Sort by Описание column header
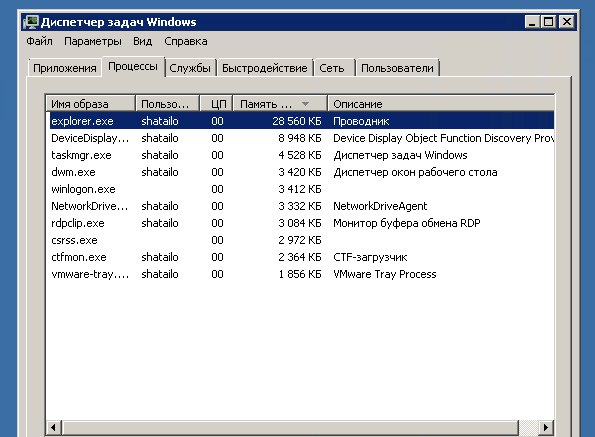This screenshot has width=595, height=437. pyautogui.click(x=441, y=104)
